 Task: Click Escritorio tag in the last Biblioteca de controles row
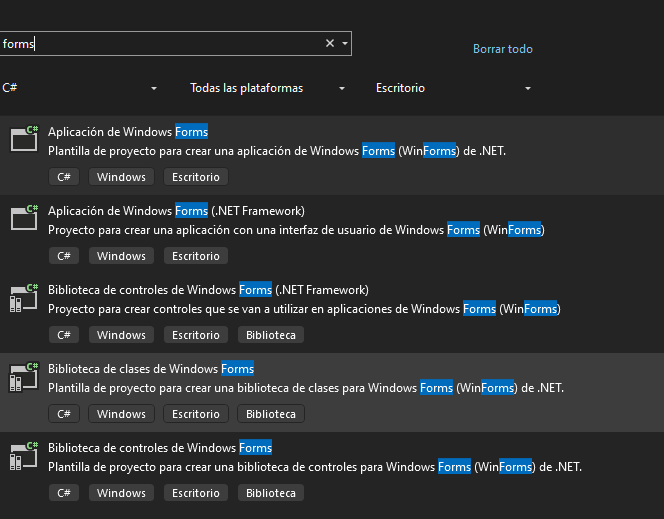[196, 493]
